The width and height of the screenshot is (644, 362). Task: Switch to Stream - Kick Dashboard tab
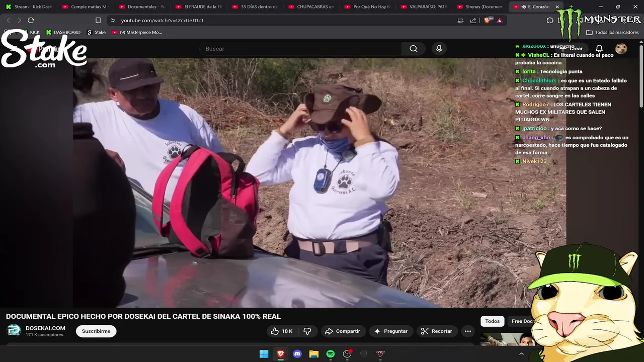(x=29, y=7)
